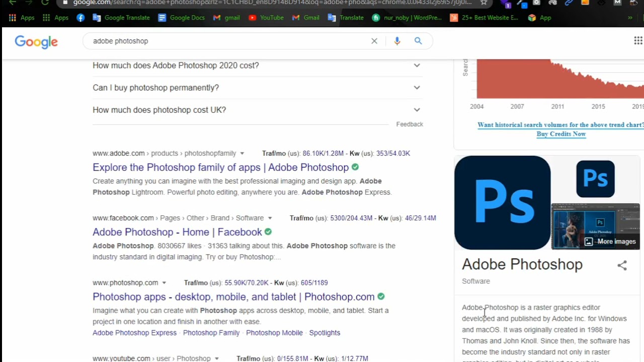Open the Translate bookmark next to Gmail
The image size is (644, 362).
click(346, 18)
